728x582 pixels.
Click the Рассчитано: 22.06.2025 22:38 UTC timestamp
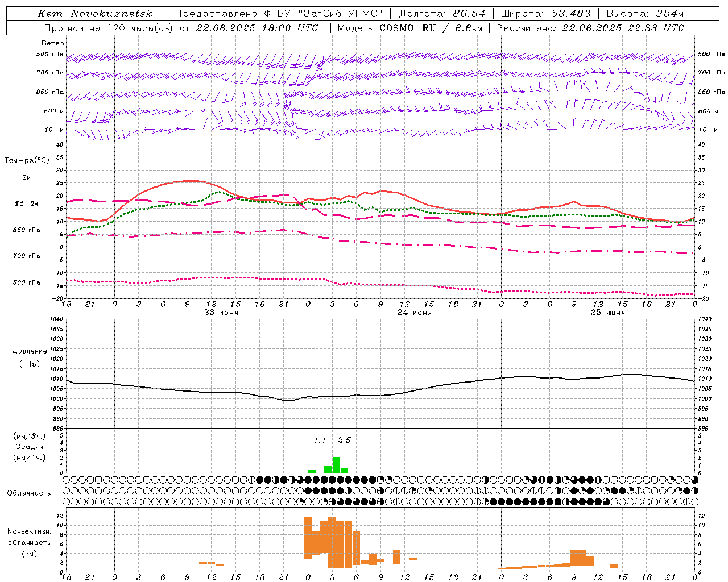tap(590, 28)
